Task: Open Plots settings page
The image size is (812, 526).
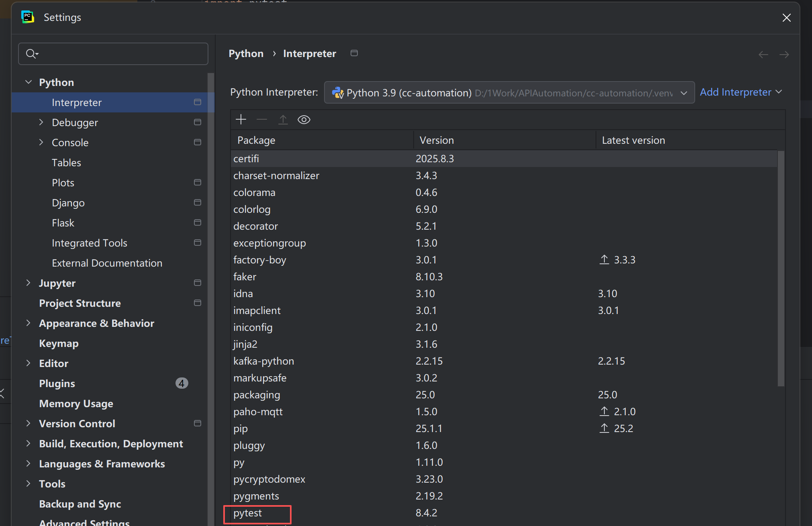Action: pyautogui.click(x=63, y=183)
